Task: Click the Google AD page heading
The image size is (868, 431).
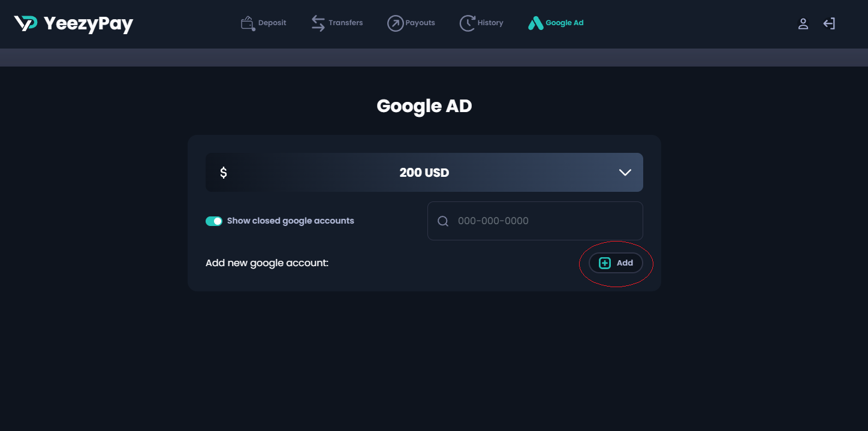Action: (424, 106)
